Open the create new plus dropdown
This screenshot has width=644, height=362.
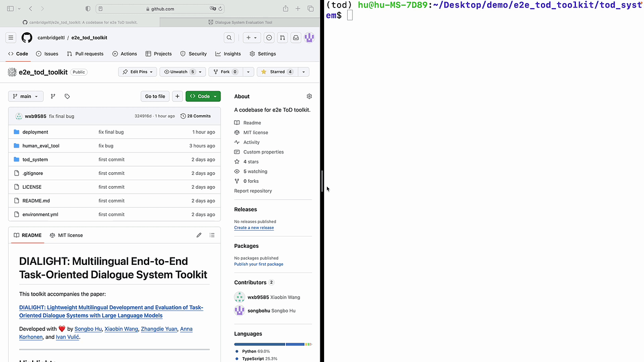[x=251, y=38]
